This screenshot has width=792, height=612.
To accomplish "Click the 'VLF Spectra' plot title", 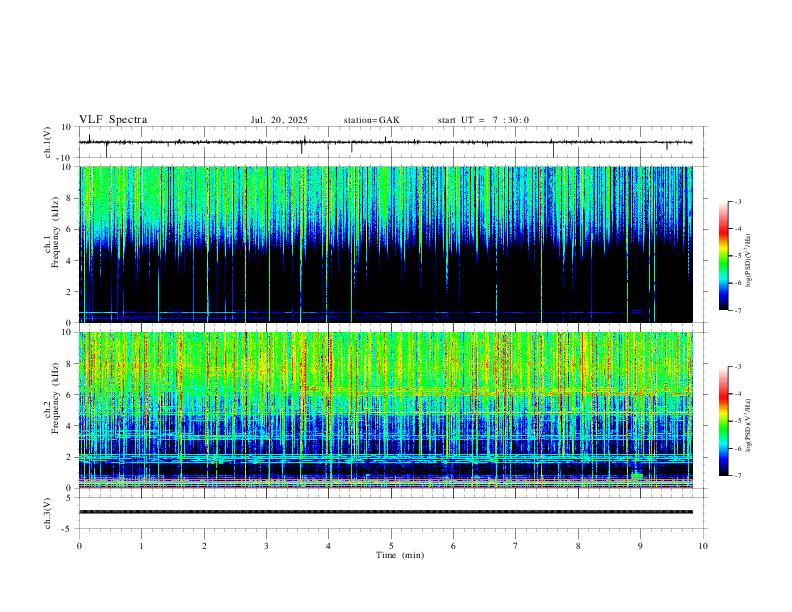I will 113,120.
